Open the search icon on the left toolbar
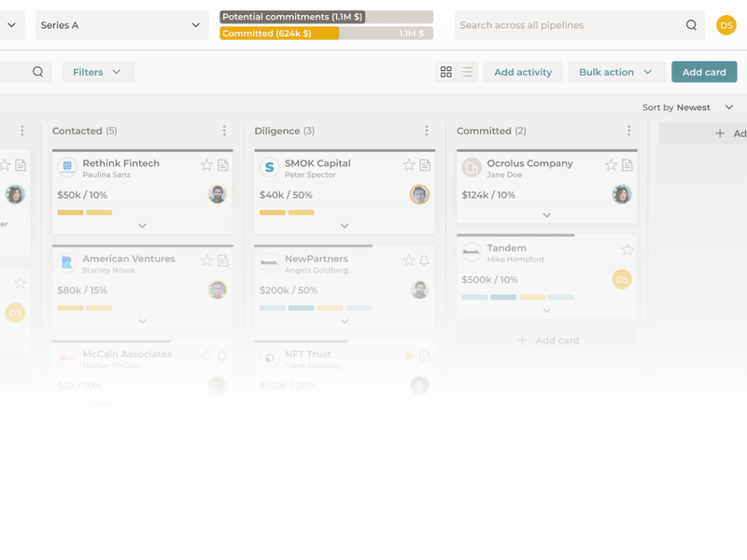This screenshot has width=747, height=560. tap(35, 71)
